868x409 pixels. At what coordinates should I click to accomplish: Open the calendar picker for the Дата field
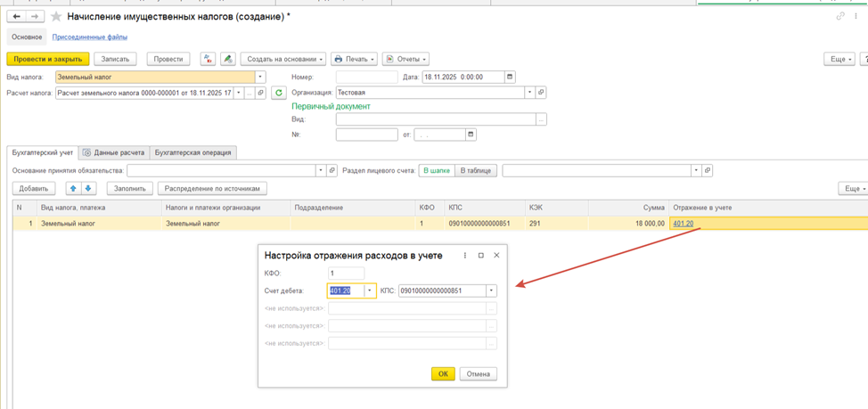(x=511, y=77)
